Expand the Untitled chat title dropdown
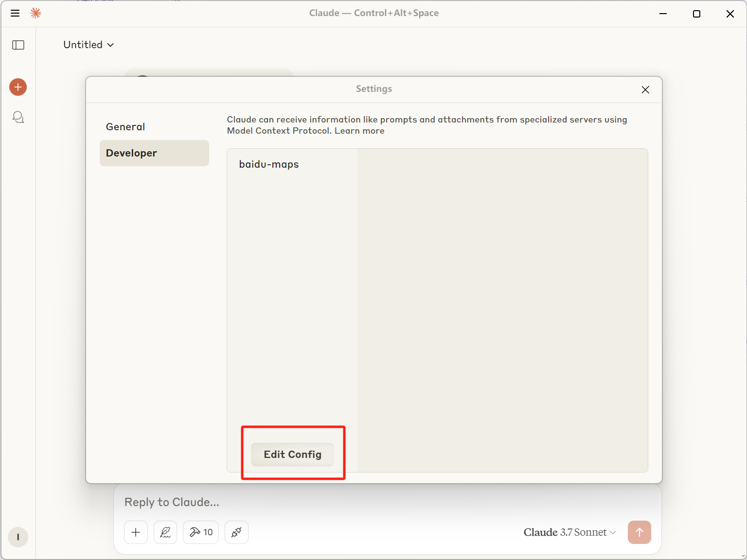 (89, 45)
